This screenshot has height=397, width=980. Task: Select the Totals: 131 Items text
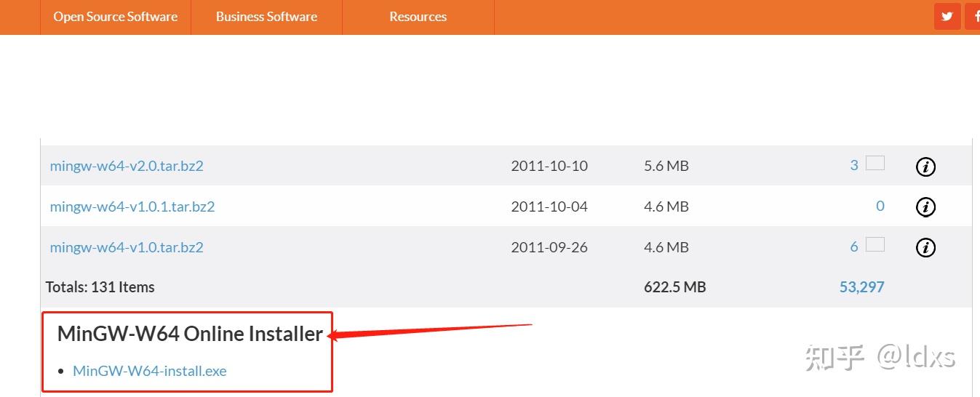click(x=100, y=287)
